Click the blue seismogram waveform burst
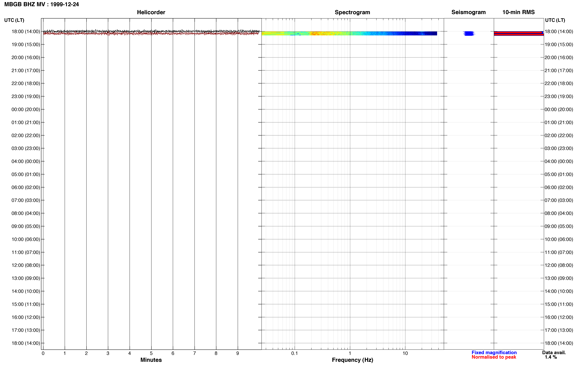 coord(469,33)
